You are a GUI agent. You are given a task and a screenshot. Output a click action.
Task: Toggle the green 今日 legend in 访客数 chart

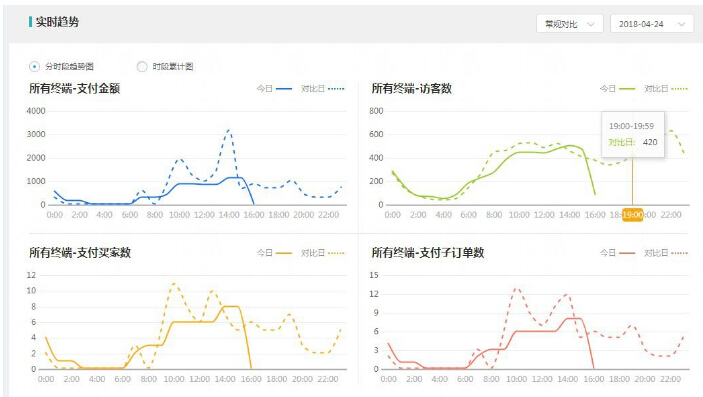(617, 89)
